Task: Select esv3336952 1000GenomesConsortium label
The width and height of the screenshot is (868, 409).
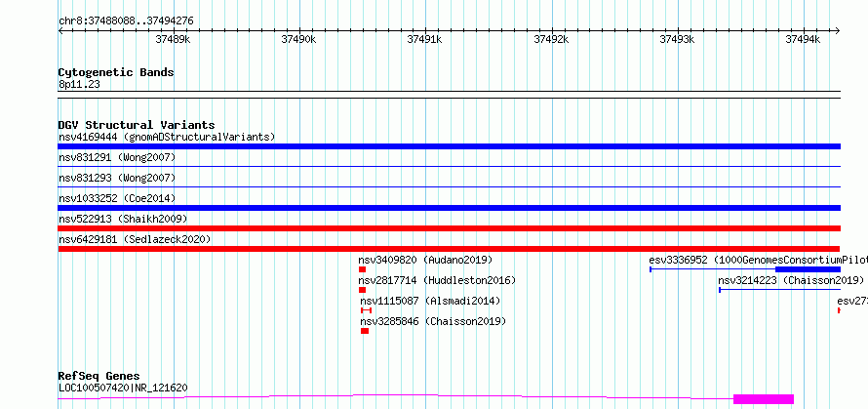Action: [758, 260]
